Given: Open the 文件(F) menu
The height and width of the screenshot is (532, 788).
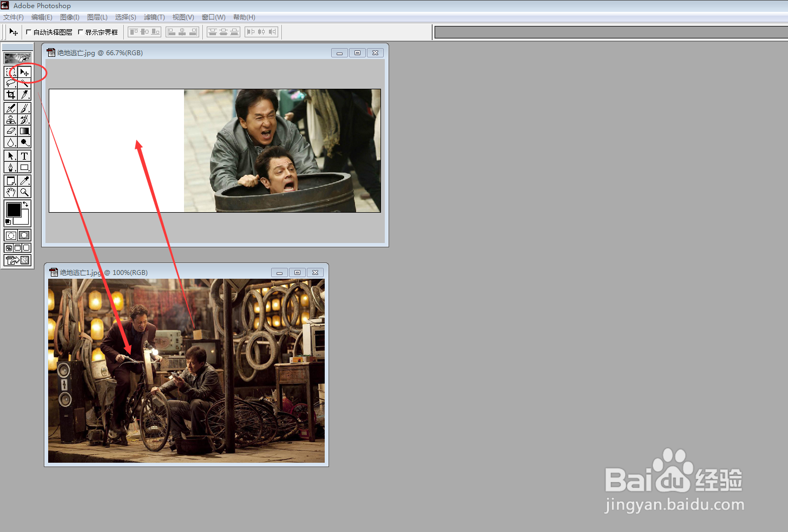Looking at the screenshot, I should point(14,17).
